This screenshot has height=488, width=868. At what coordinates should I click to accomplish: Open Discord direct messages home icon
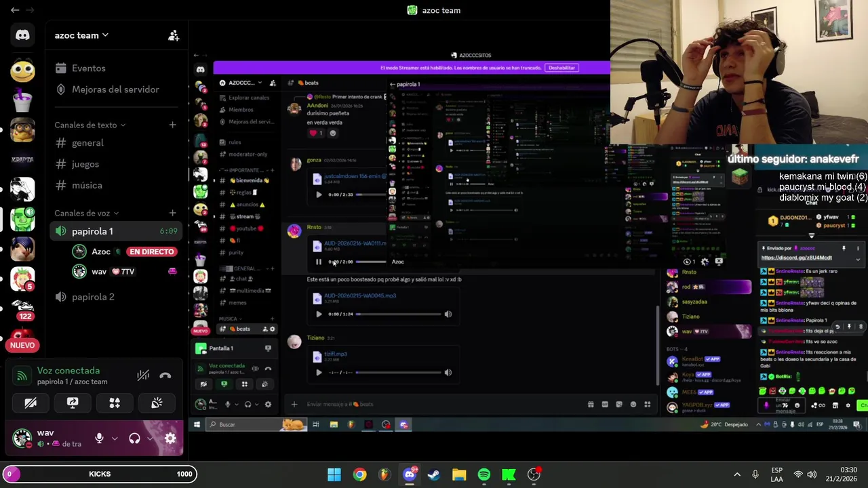pyautogui.click(x=22, y=35)
